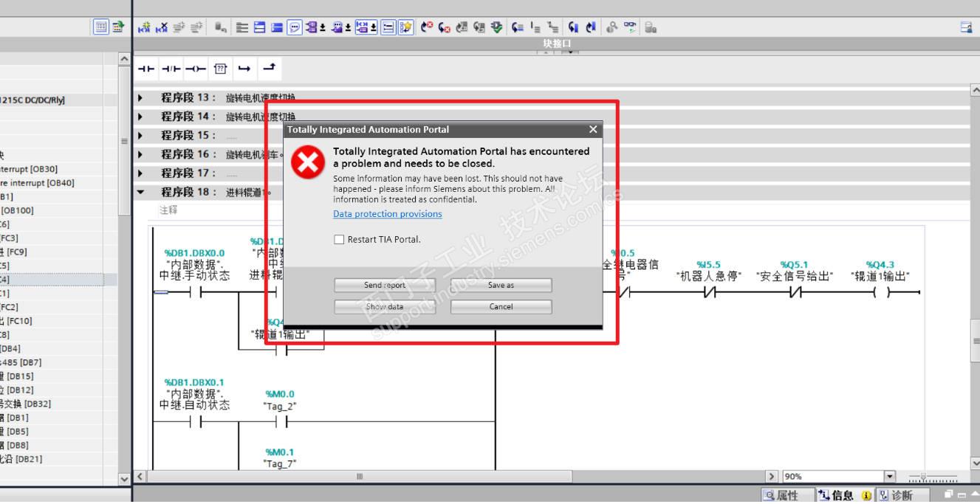Expand 程序段 15 network
The height and width of the screenshot is (504, 980).
pos(140,135)
